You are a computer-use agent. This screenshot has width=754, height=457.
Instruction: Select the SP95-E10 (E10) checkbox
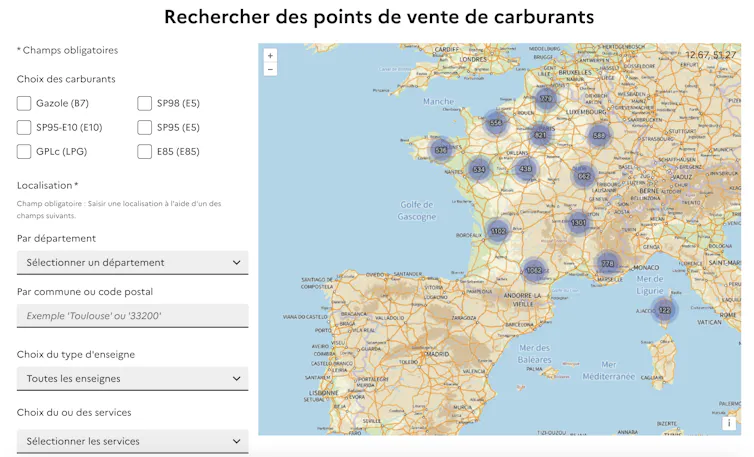coord(24,127)
